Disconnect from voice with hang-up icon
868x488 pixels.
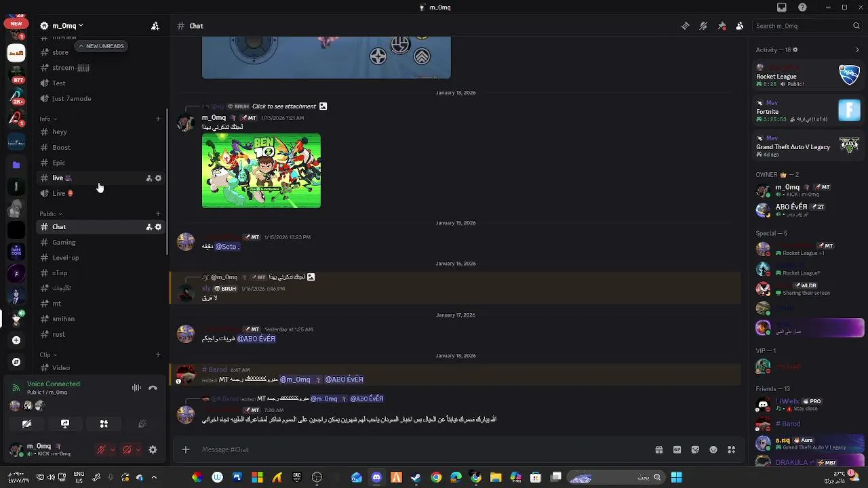[153, 388]
